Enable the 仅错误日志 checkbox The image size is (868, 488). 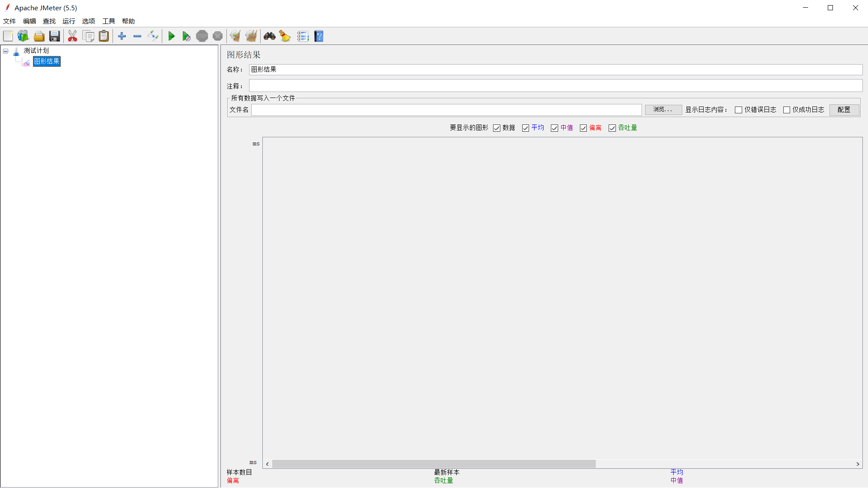(x=738, y=110)
